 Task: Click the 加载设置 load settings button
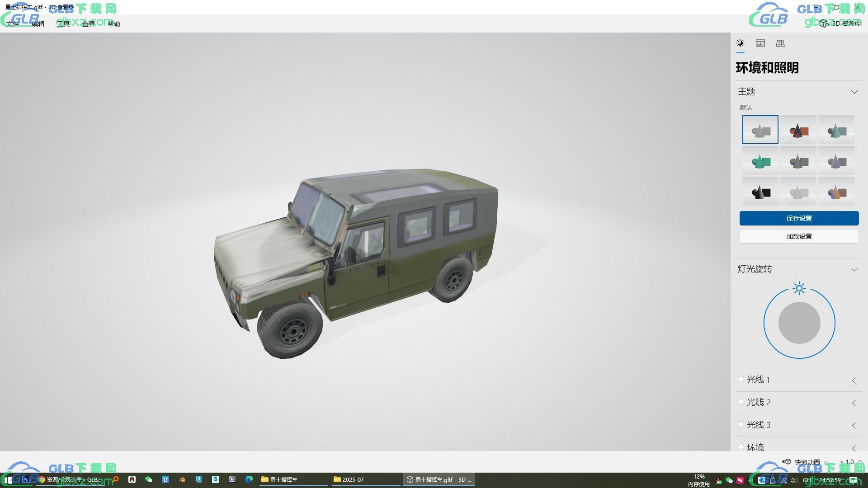[x=799, y=236]
